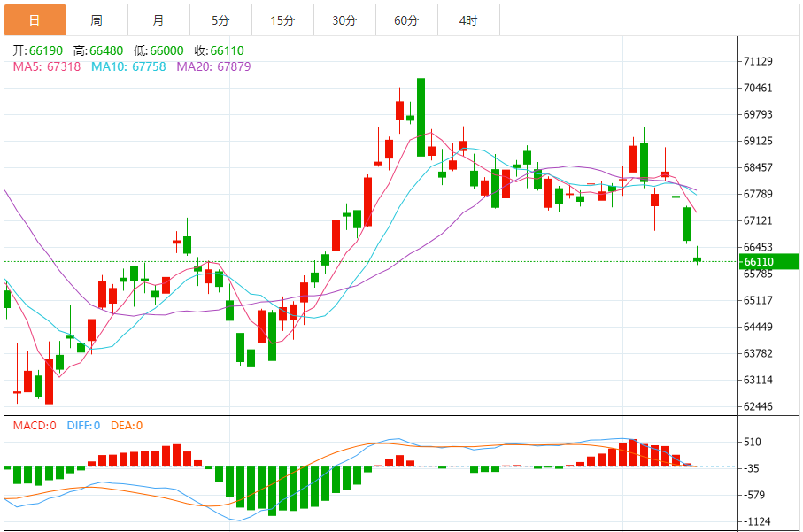Click the 68457 price axis label
Viewport: 803px width, 532px height.
758,167
